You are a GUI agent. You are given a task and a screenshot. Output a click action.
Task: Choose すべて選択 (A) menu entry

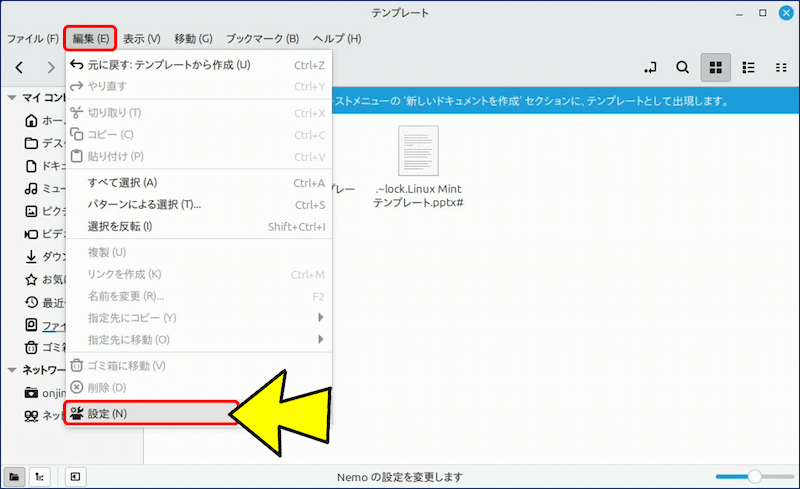[x=199, y=183]
